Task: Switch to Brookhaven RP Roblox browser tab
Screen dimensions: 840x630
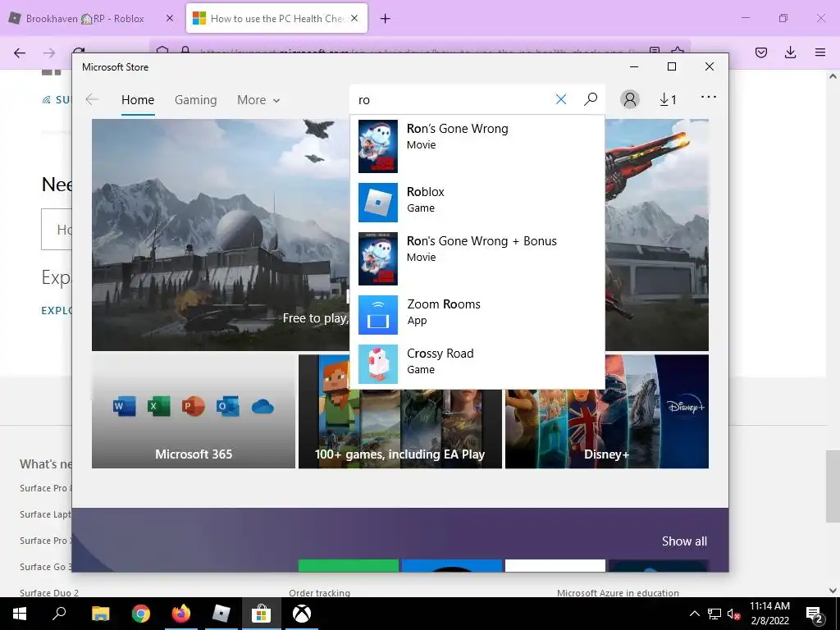Action: 84,18
